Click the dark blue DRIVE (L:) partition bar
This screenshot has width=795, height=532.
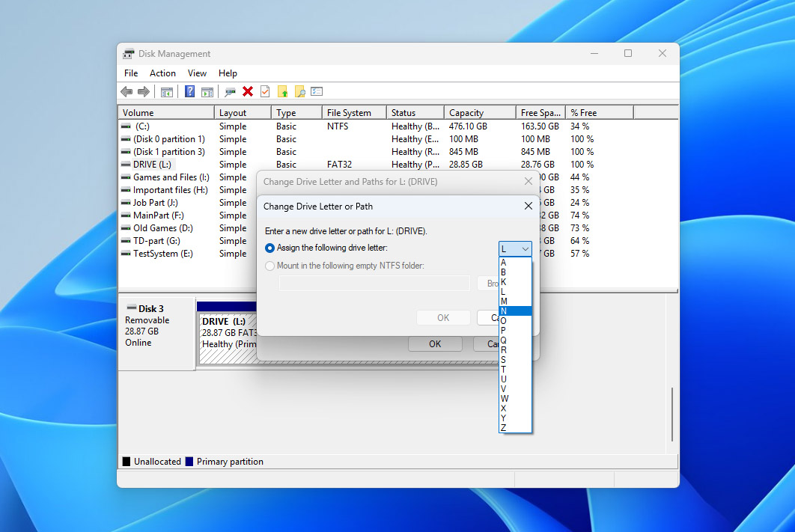(x=227, y=307)
